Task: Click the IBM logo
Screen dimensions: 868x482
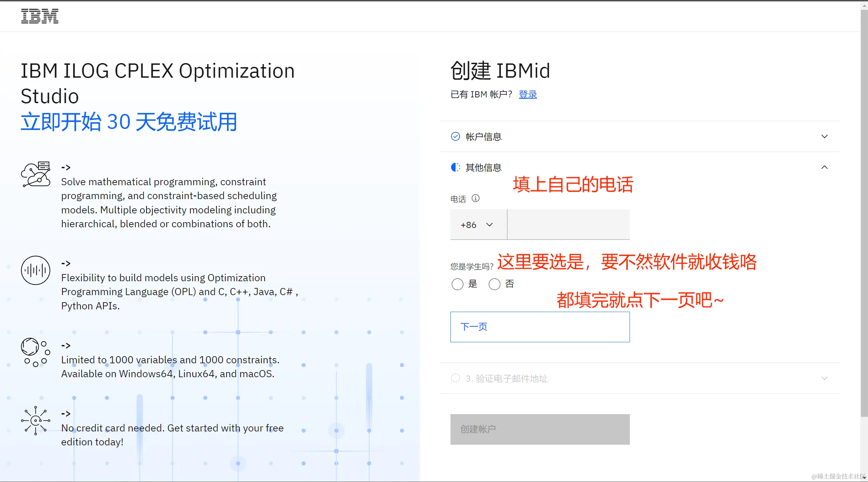Action: point(39,16)
